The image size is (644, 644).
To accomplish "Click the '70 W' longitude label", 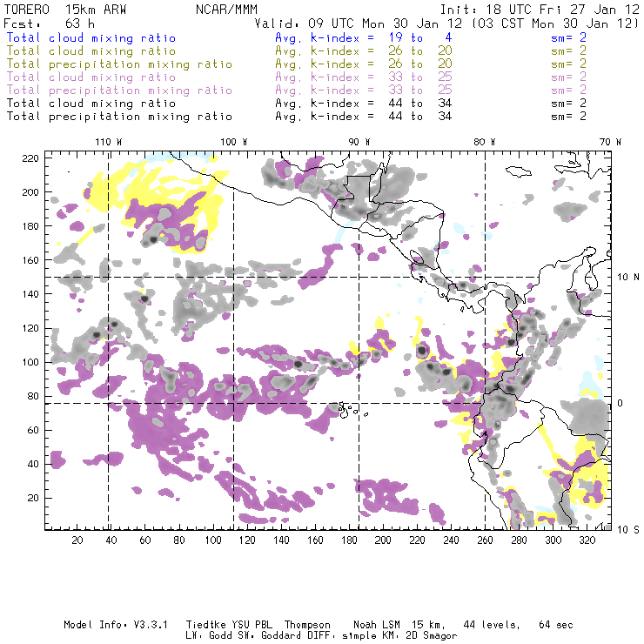I will 610,142.
